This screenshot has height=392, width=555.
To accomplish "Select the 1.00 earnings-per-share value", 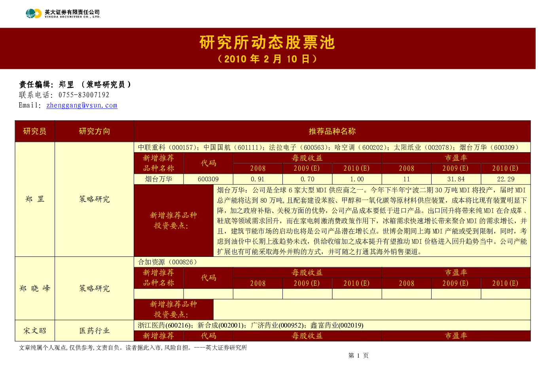I will tap(357, 179).
